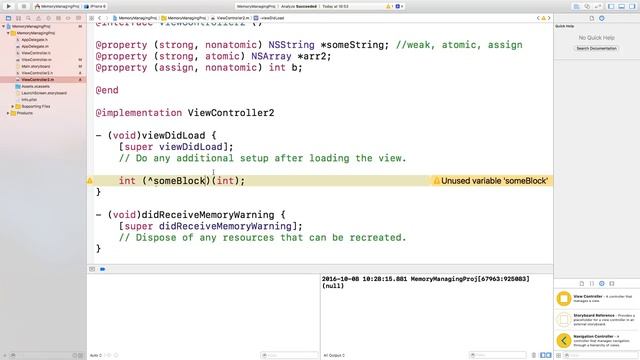Open LaunchScreen.storyboard file
Image resolution: width=640 pixels, height=360 pixels.
pyautogui.click(x=44, y=93)
